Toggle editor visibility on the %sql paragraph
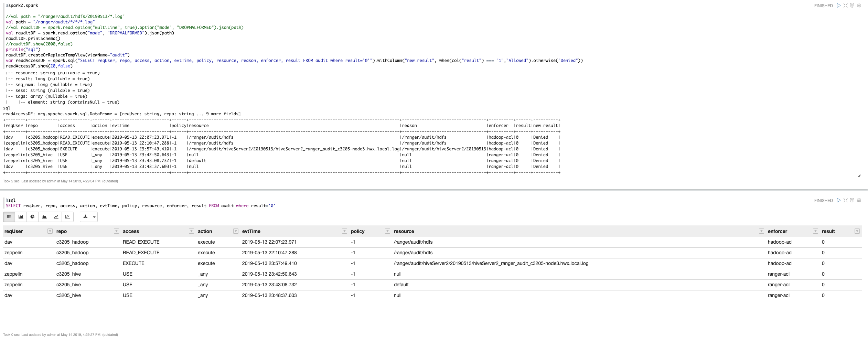The width and height of the screenshot is (868, 340). point(852,200)
